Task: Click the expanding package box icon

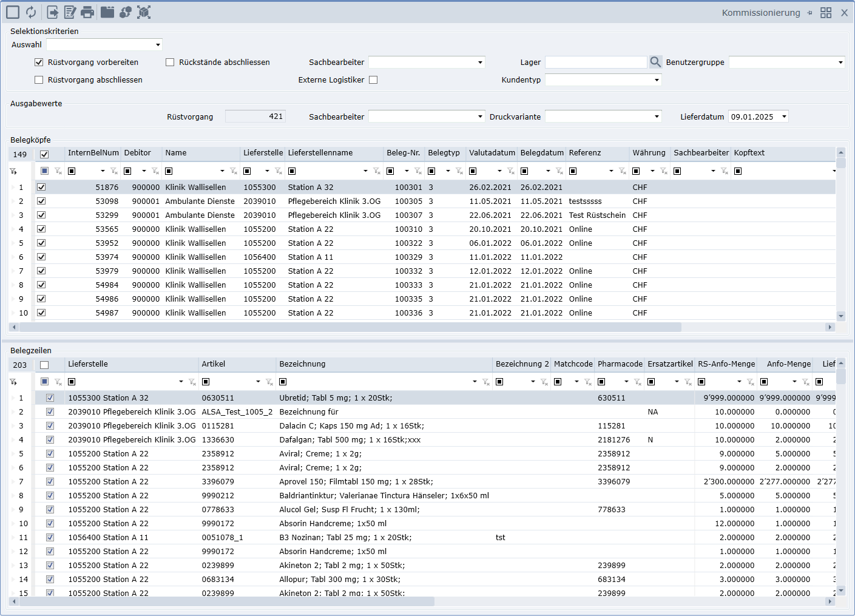Action: [144, 12]
